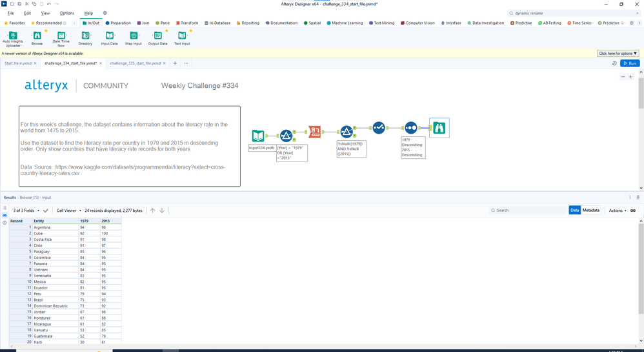644x352 pixels.
Task: Add a new workflow tab with plus
Action: 175,63
